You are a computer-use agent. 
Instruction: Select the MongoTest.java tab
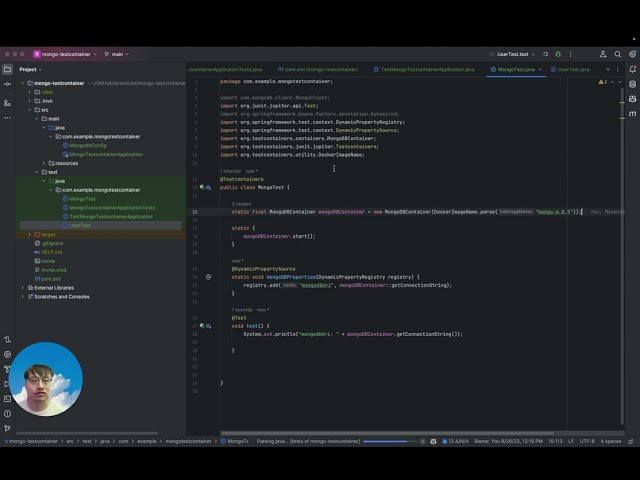pyautogui.click(x=516, y=69)
